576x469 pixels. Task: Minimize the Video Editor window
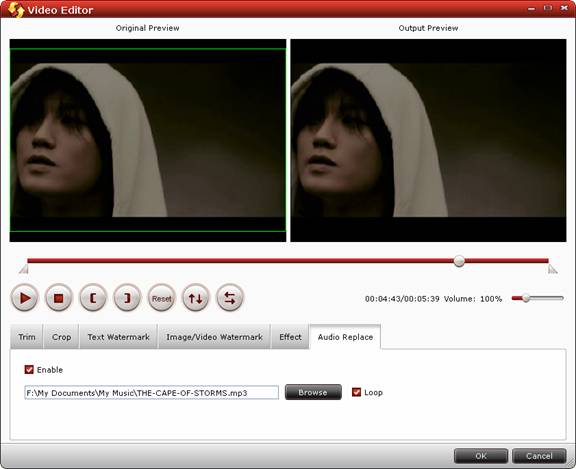(x=531, y=8)
